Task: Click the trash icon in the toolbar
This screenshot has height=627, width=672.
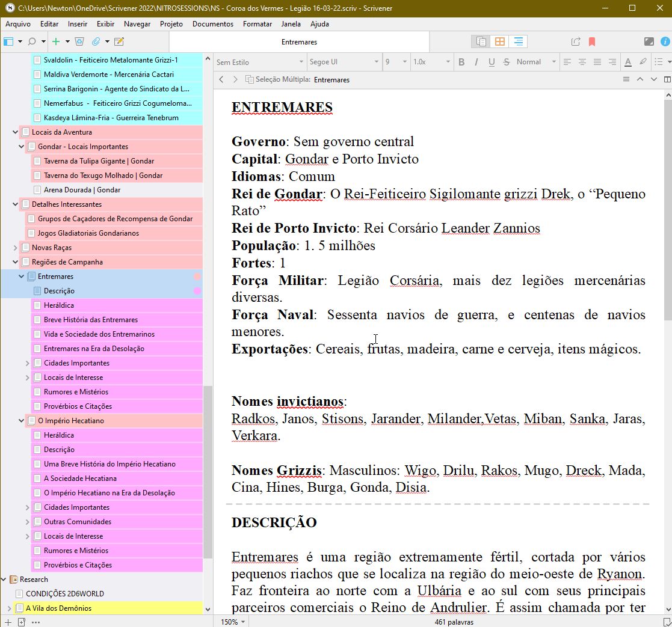Action: click(x=79, y=41)
